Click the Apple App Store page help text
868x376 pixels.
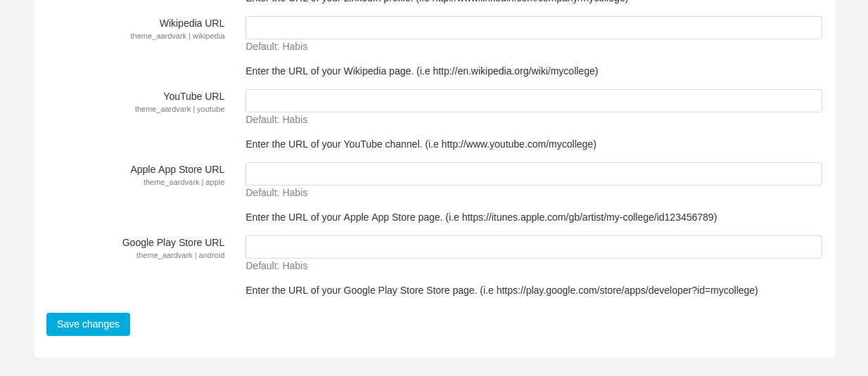pos(481,217)
